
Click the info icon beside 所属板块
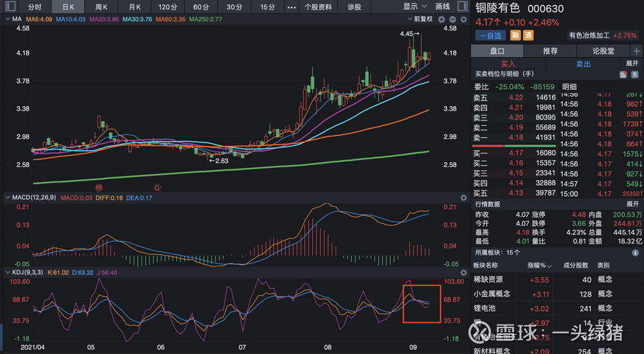pyautogui.click(x=635, y=253)
